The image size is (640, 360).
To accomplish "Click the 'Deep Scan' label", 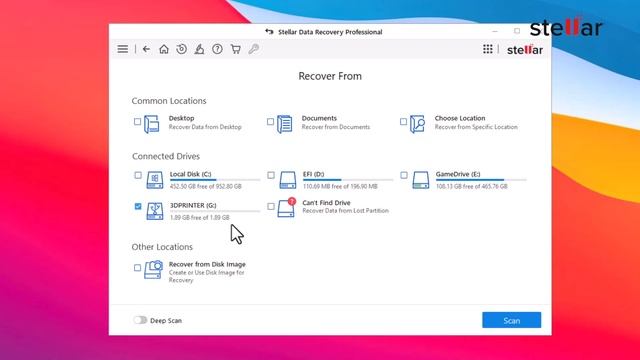I will (166, 321).
